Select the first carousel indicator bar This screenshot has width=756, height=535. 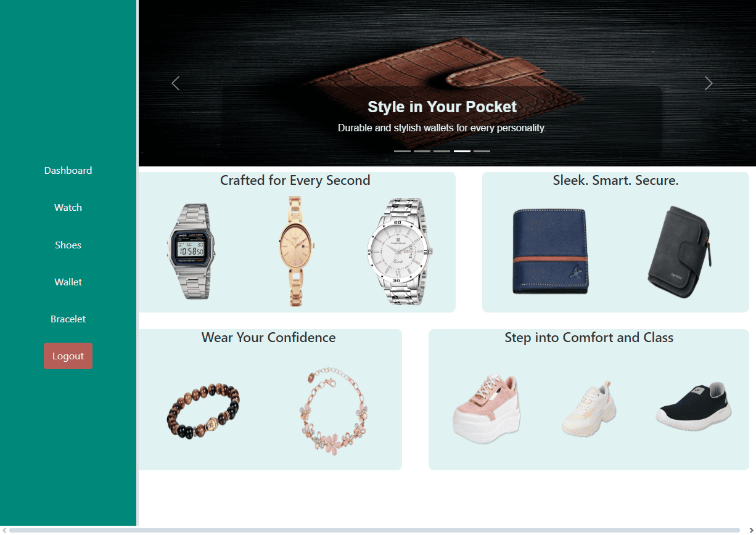(402, 151)
